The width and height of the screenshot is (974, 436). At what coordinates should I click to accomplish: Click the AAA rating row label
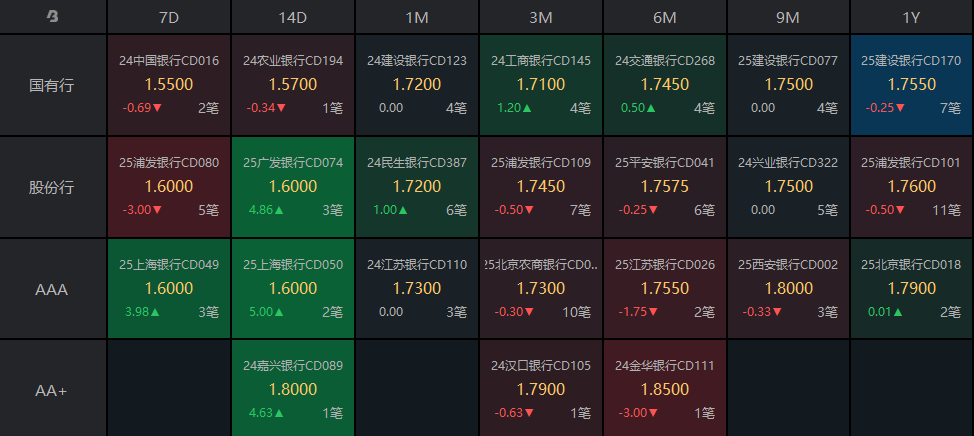pyautogui.click(x=52, y=289)
